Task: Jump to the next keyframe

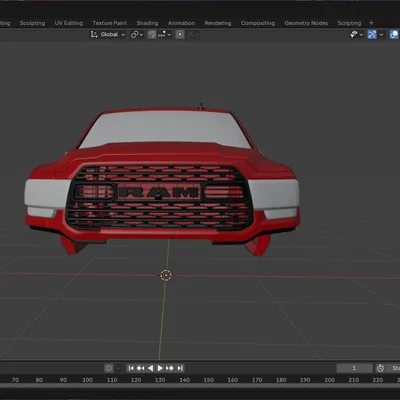Action: click(170, 368)
